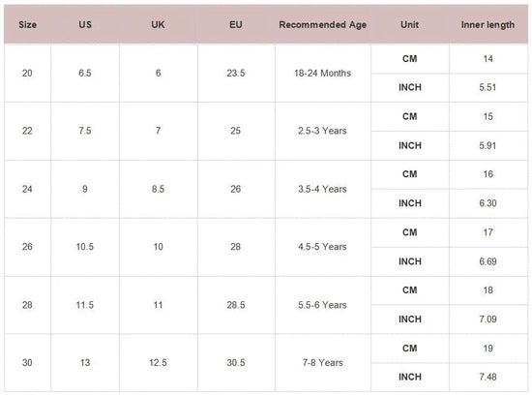Image resolution: width=532 pixels, height=395 pixels.
Task: Select the Unit column header
Action: coord(409,24)
